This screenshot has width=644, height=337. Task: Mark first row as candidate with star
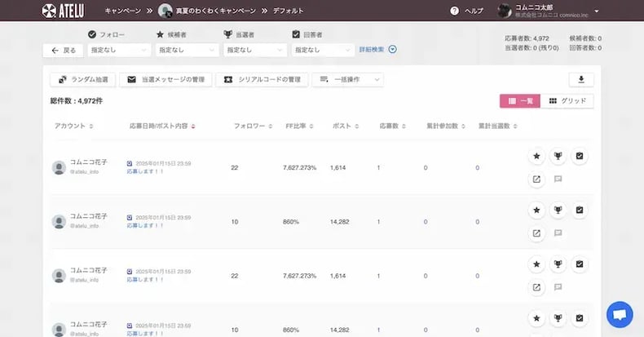click(x=536, y=155)
